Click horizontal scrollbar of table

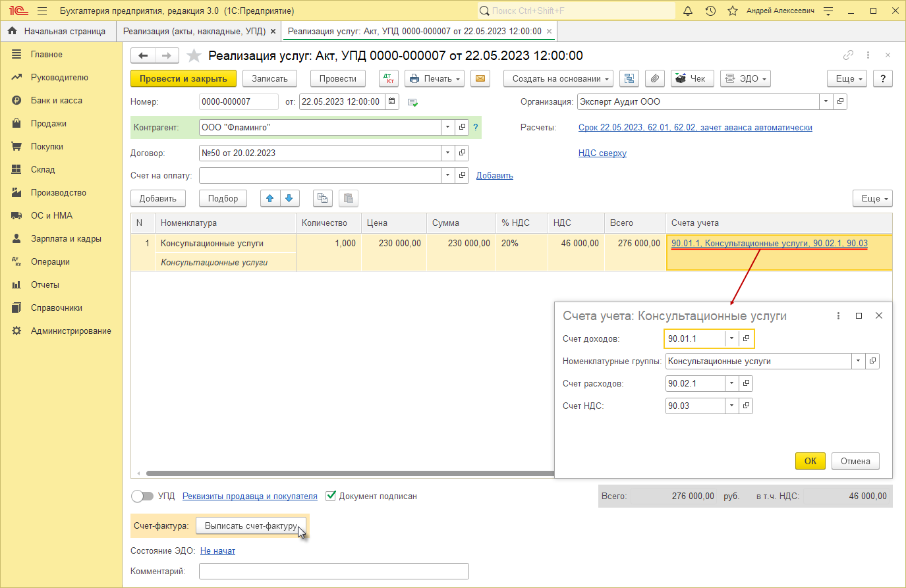pyautogui.click(x=349, y=473)
